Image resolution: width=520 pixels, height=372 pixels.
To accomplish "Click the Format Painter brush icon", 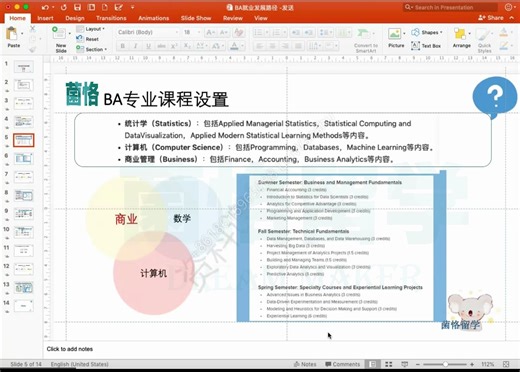I will [32, 50].
